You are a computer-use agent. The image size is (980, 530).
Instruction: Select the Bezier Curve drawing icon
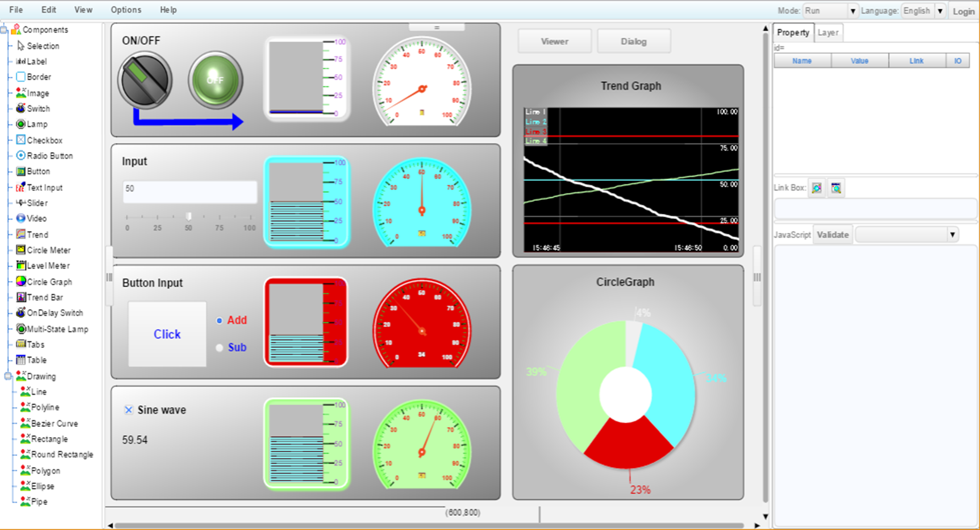tap(25, 423)
